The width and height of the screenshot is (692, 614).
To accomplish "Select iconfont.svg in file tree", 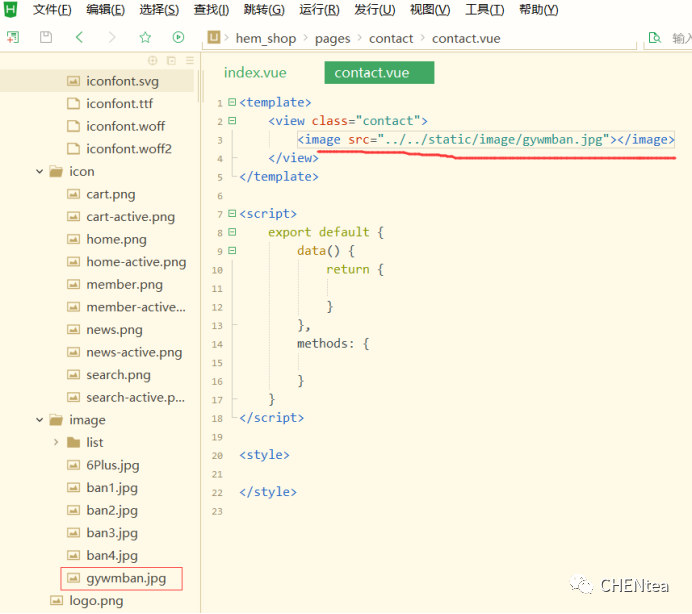I will coord(97,81).
